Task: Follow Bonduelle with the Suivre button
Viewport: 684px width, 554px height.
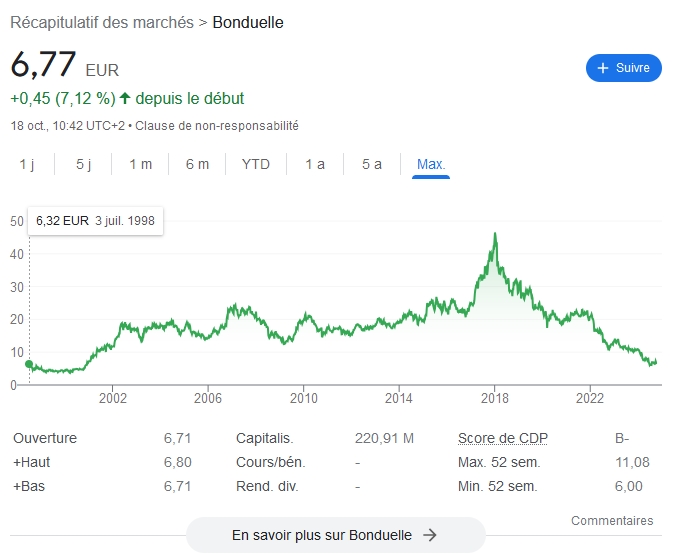Action: 624,68
